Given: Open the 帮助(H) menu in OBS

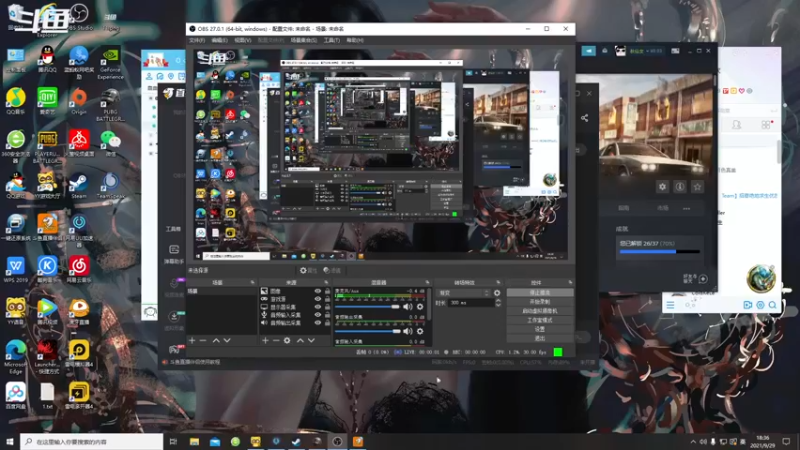Looking at the screenshot, I should (x=355, y=40).
